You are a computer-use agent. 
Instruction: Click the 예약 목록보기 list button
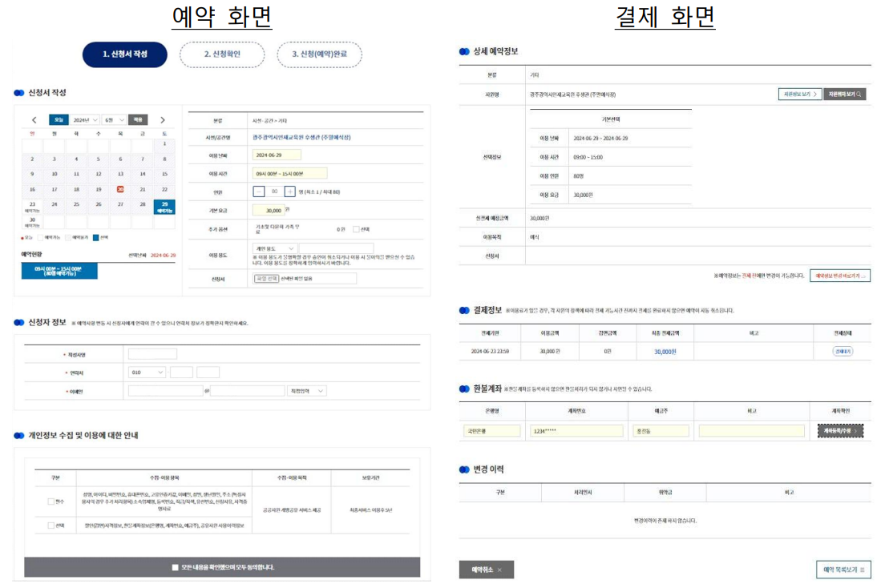point(843,570)
